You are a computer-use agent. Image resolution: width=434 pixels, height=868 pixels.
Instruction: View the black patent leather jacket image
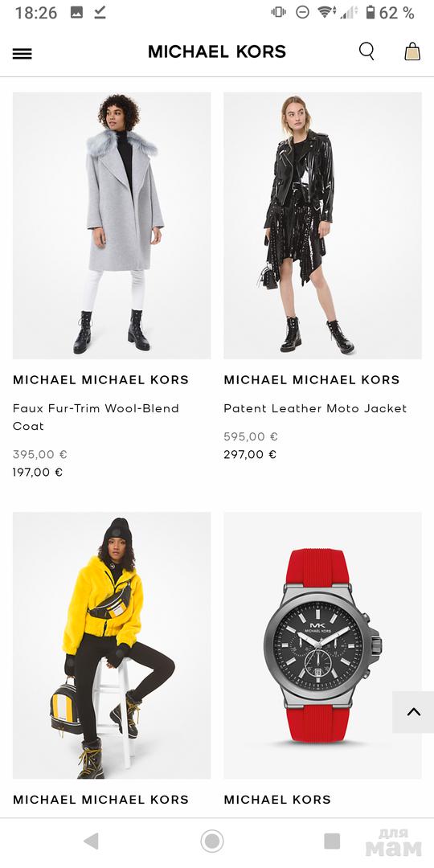coord(322,225)
